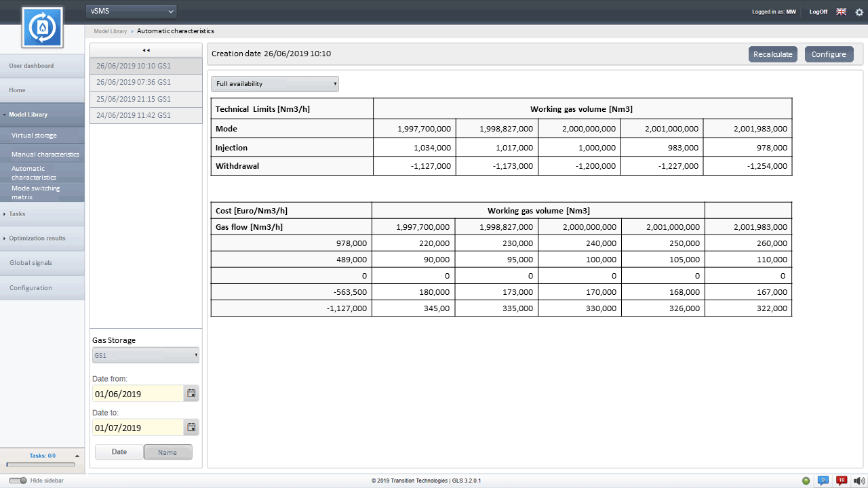Image resolution: width=868 pixels, height=488 pixels.
Task: Click the GLS application logo icon
Action: pyautogui.click(x=42, y=27)
